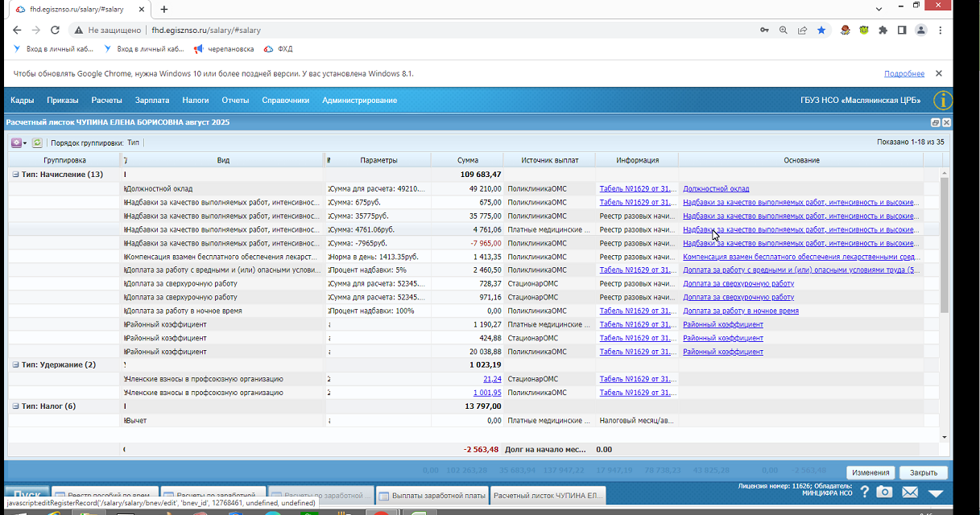Select the 'Вычет' row in the tax group
The height and width of the screenshot is (515, 980).
(473, 420)
